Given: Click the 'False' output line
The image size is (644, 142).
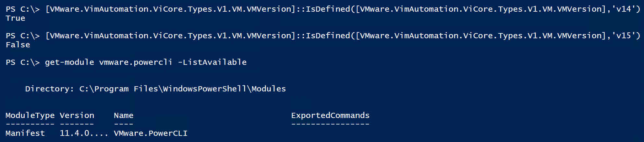Looking at the screenshot, I should tap(18, 45).
